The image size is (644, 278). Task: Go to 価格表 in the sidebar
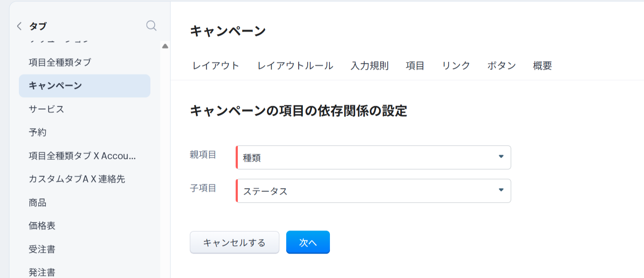point(42,226)
